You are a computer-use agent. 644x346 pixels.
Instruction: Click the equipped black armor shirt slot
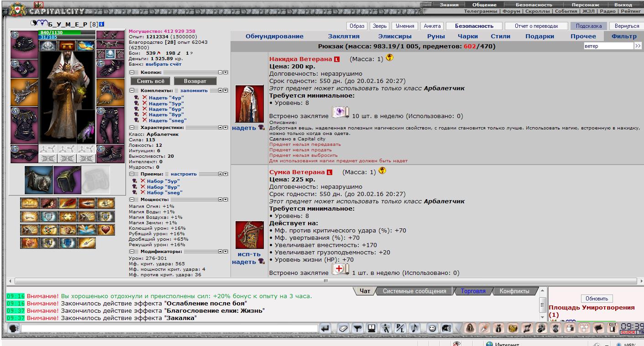coord(24,125)
